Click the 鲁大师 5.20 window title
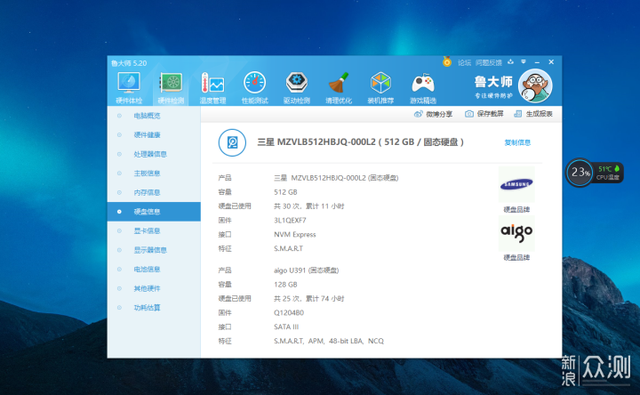This screenshot has width=640, height=395. click(x=129, y=63)
